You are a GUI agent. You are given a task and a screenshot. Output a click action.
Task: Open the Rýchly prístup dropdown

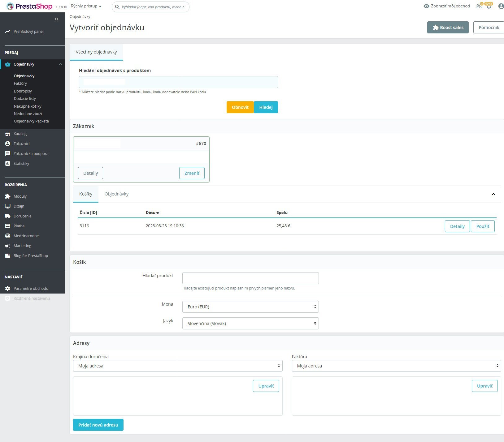tap(86, 6)
